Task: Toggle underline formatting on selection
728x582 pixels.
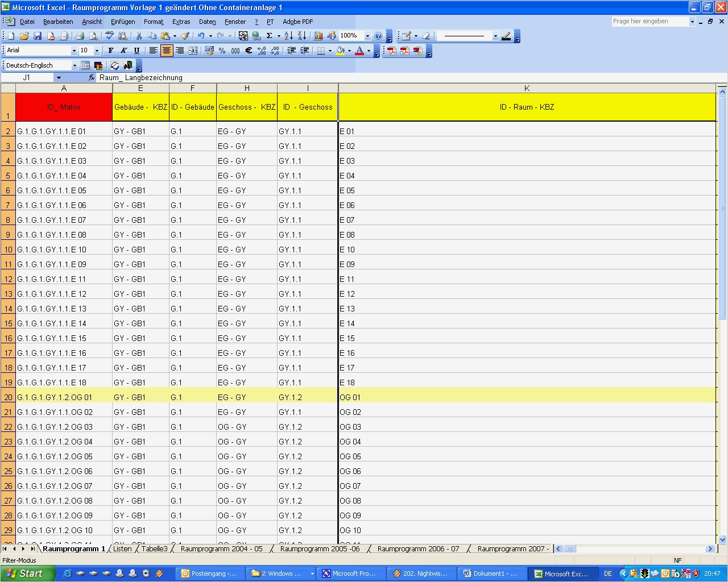Action: (x=136, y=51)
